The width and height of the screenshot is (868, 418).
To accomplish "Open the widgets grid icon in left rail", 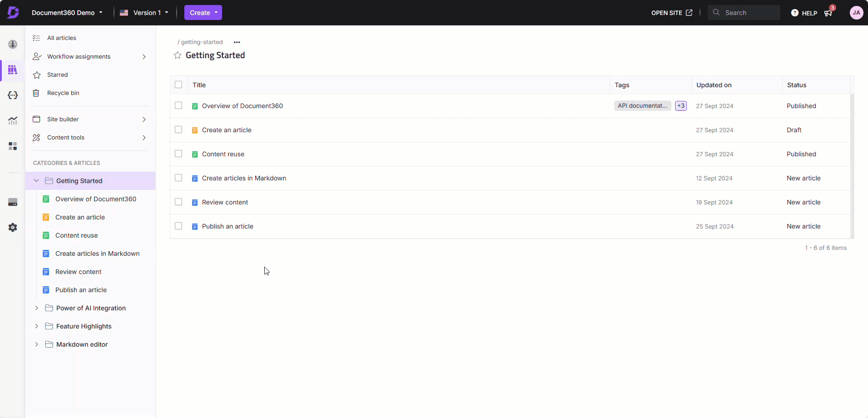I will tap(13, 146).
